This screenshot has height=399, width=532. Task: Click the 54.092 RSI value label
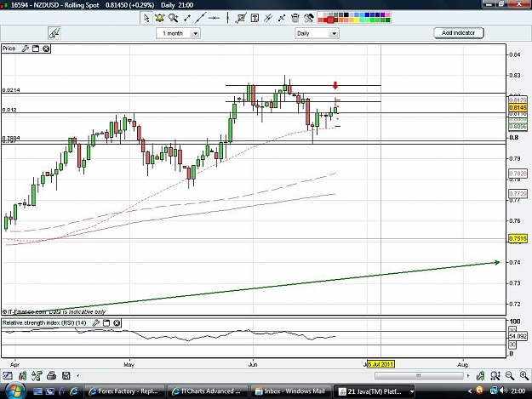(x=518, y=336)
